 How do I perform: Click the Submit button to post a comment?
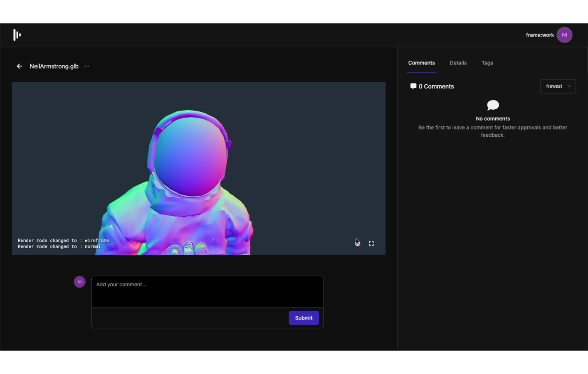pos(304,318)
